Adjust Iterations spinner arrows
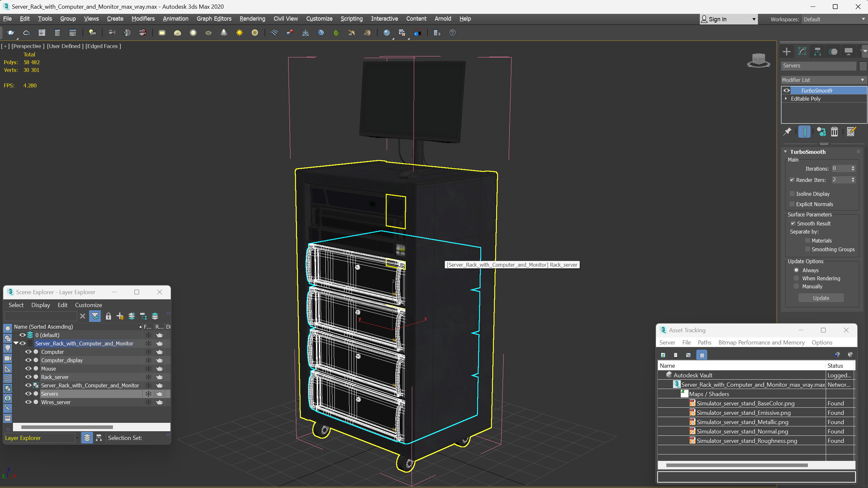The image size is (868, 488). [x=853, y=168]
